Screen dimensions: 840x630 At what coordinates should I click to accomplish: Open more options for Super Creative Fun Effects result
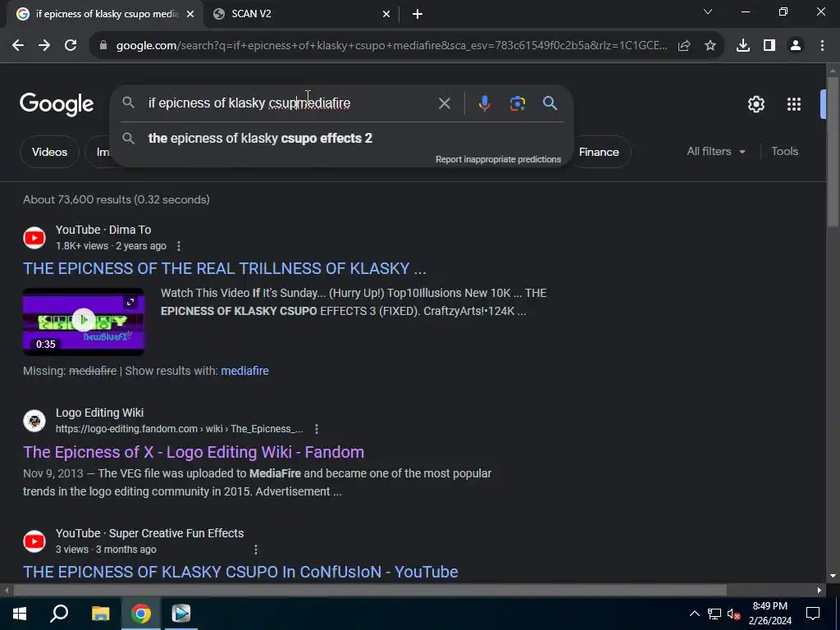(256, 550)
